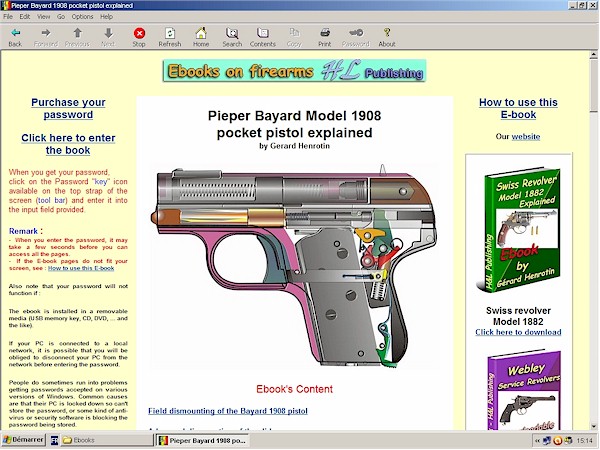The height and width of the screenshot is (450, 600).
Task: Click the 'by Gerard Henrotin' author line
Action: click(x=294, y=146)
